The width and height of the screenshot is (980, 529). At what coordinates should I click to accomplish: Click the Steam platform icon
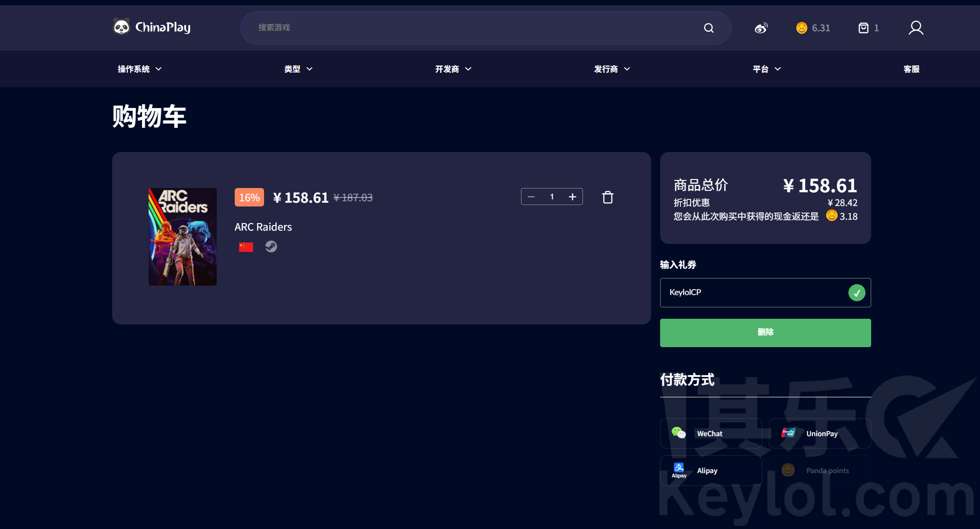(x=271, y=246)
